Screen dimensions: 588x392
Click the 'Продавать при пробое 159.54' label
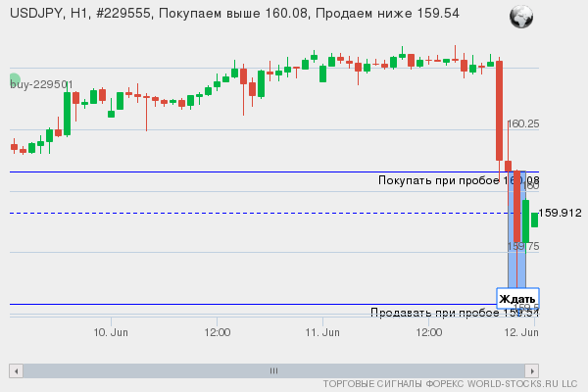[455, 312]
